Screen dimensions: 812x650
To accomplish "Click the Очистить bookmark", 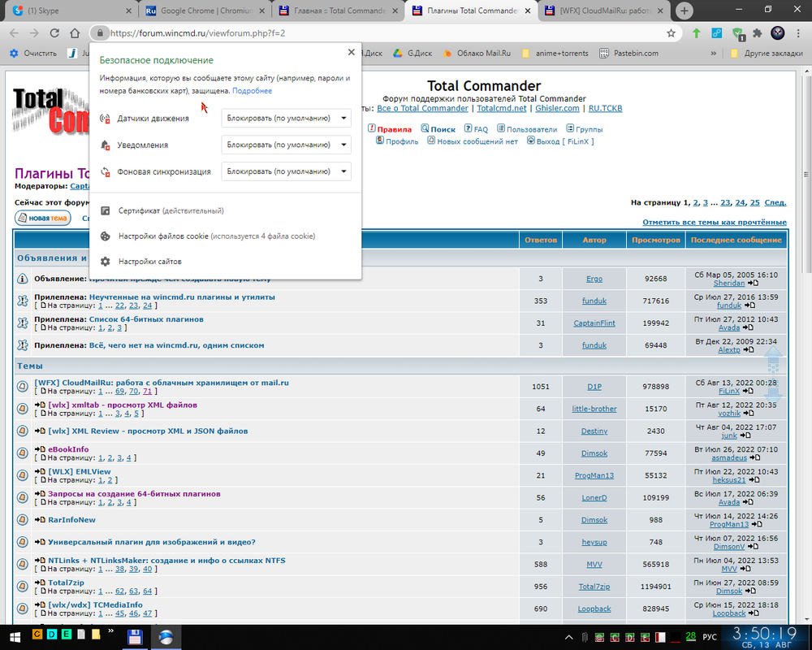I will click(33, 54).
